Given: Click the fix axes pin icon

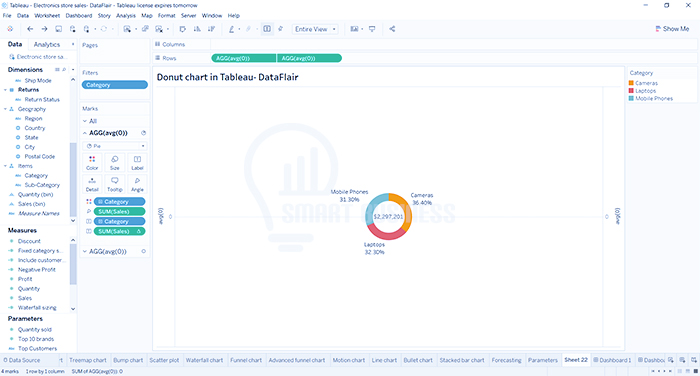Looking at the screenshot, I should click(280, 29).
